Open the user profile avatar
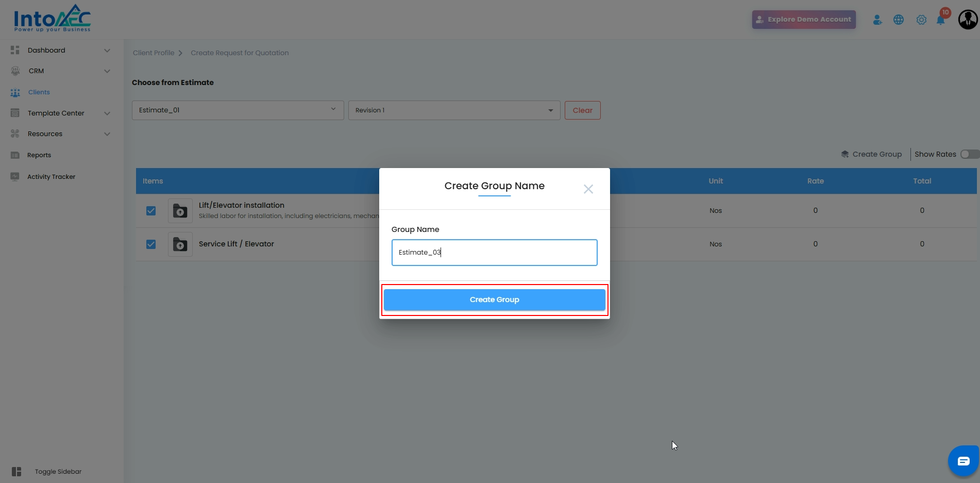Viewport: 980px width, 483px height. pyautogui.click(x=968, y=20)
